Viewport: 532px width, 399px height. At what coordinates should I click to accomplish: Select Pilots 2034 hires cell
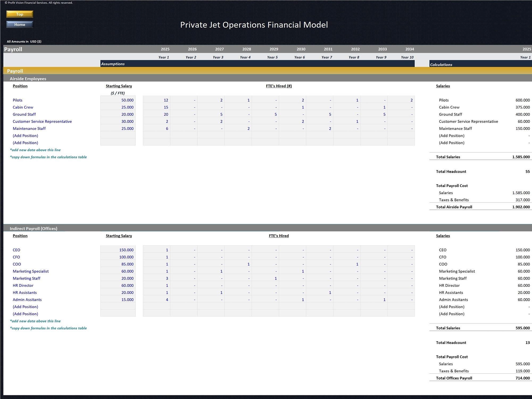[401, 100]
